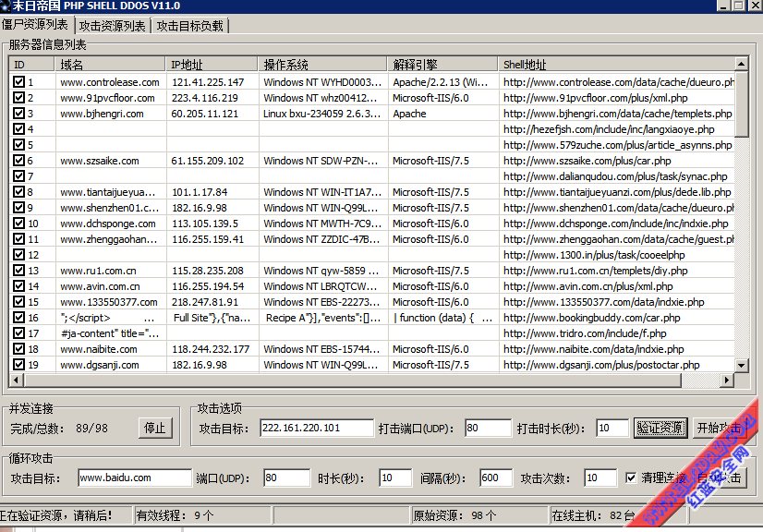Toggle the checkbox for row ID 16

pyautogui.click(x=19, y=318)
